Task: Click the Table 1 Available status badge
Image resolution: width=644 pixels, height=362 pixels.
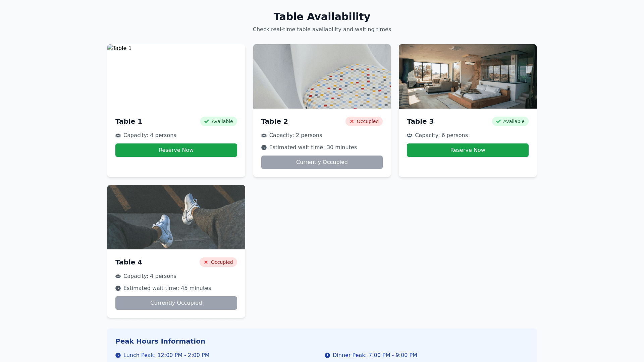Action: (218, 121)
